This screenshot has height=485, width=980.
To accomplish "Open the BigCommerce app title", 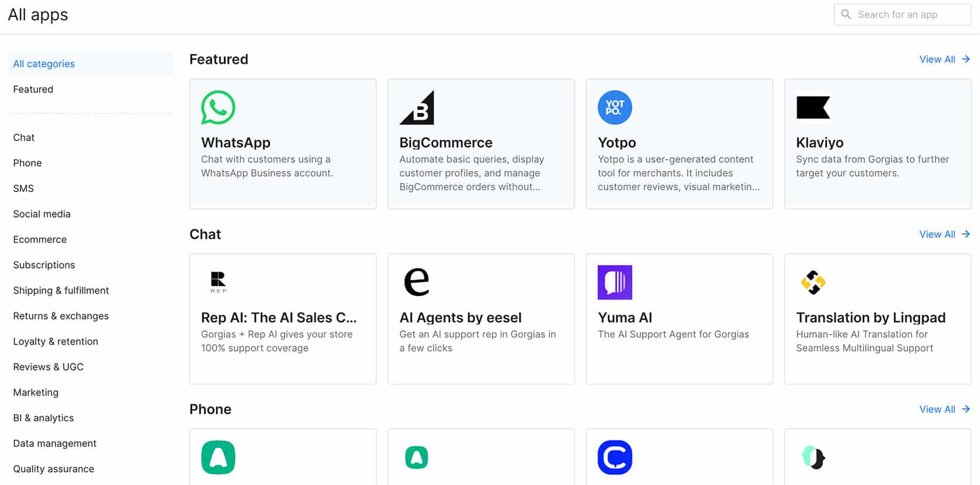I will click(x=446, y=143).
